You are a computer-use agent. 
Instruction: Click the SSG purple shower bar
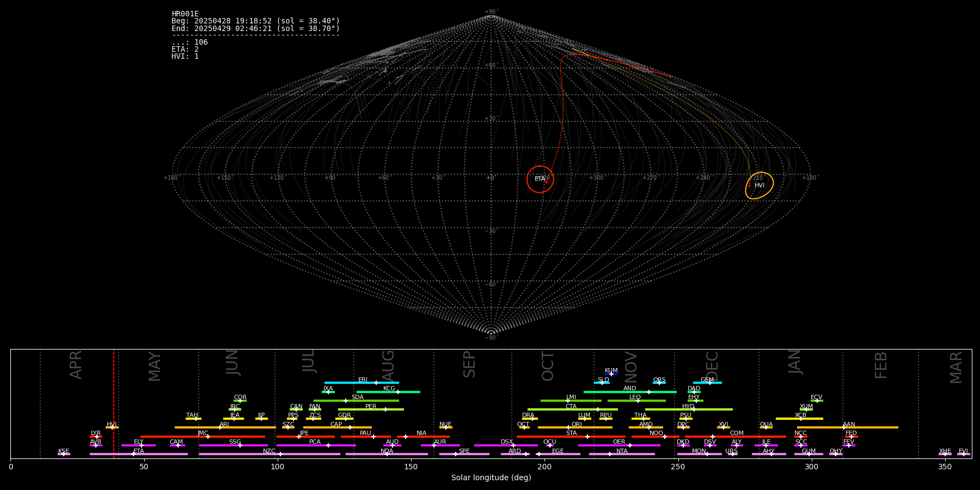click(233, 445)
